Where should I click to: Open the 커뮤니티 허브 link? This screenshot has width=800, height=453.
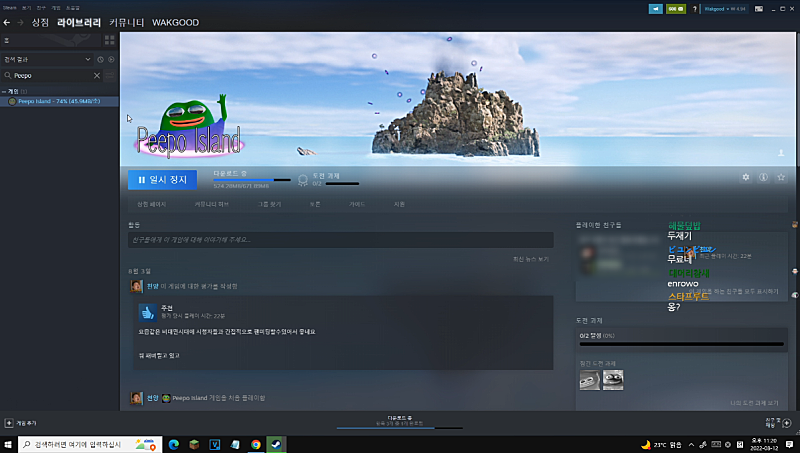tap(211, 204)
